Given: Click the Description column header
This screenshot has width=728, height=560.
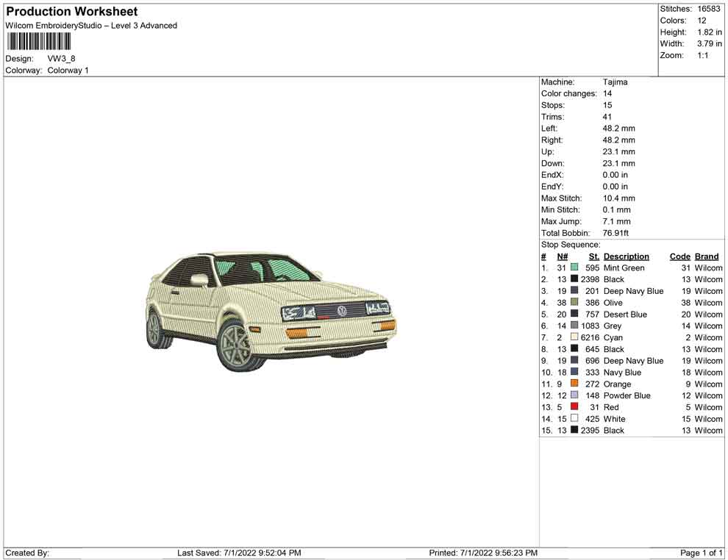Looking at the screenshot, I should point(626,256).
